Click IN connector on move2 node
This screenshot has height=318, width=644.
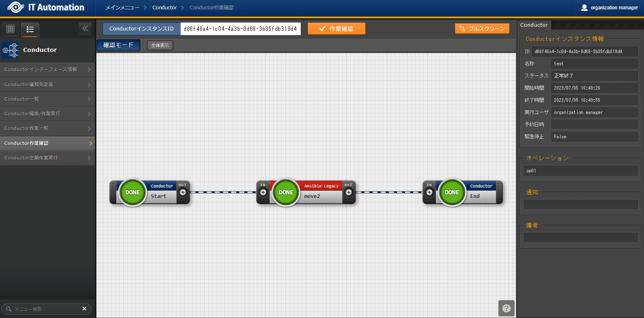[x=263, y=192]
